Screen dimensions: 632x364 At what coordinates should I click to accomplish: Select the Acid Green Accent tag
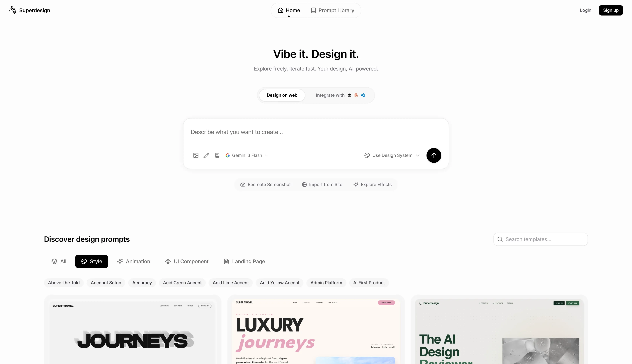pyautogui.click(x=182, y=283)
